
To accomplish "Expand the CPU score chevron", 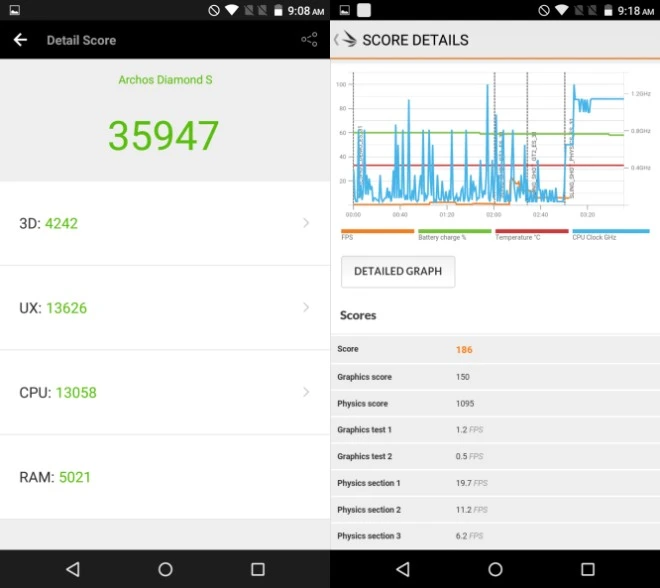I will [306, 392].
